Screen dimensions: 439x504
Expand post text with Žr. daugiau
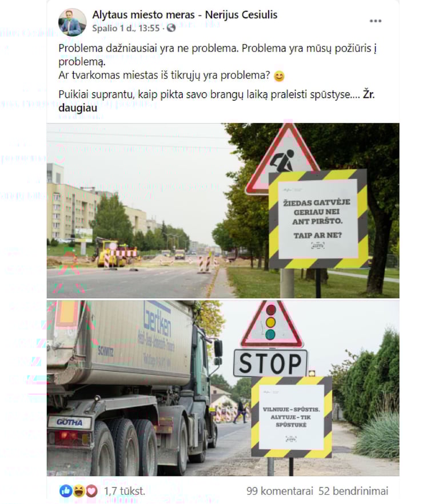tap(217, 101)
